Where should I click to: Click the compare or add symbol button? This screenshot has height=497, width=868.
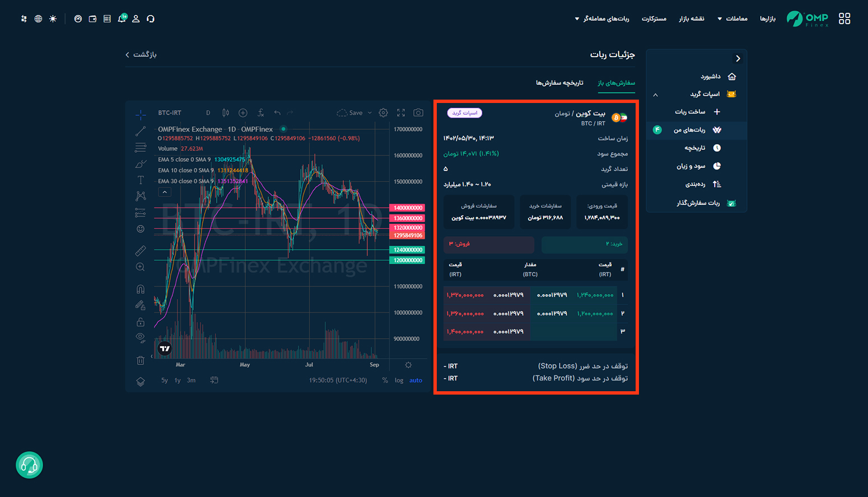click(243, 112)
